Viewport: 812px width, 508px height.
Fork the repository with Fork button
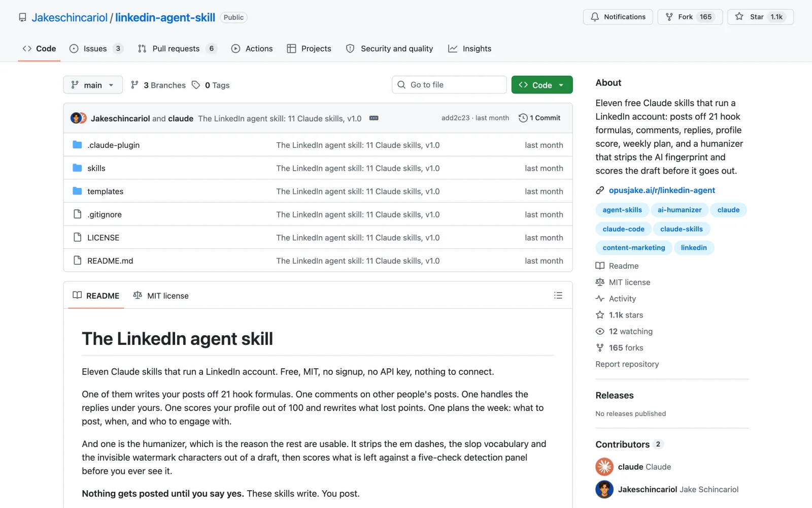click(690, 17)
